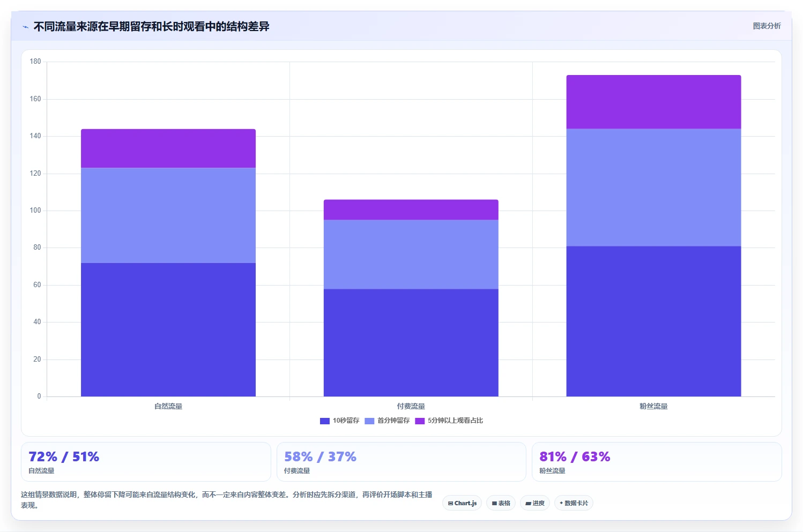The width and height of the screenshot is (803, 532).
Task: Click the 60 y-axis tick label
Action: [x=37, y=285]
